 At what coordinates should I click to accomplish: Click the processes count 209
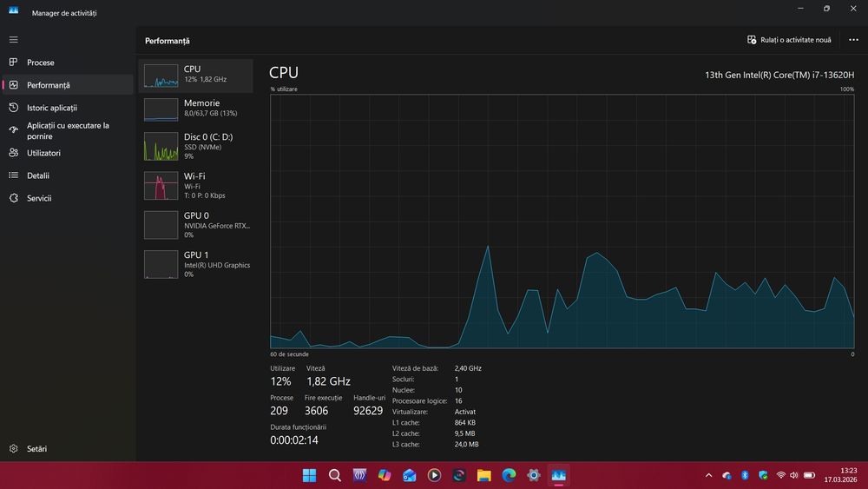pos(279,410)
